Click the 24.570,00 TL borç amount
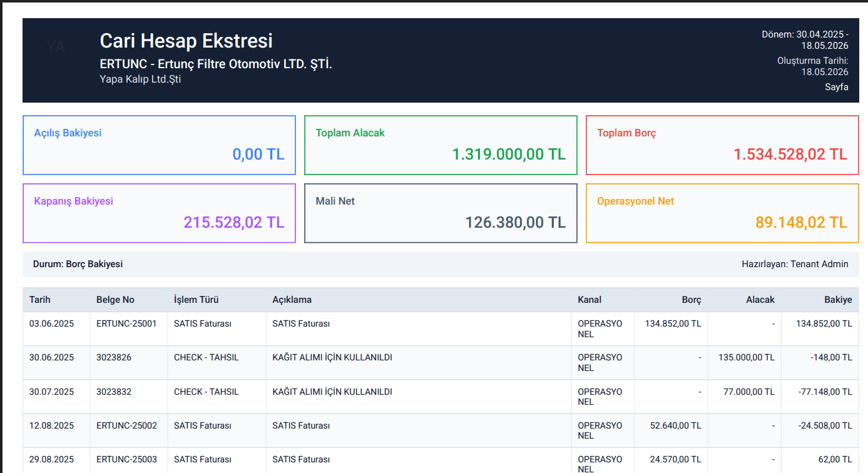The image size is (868, 473). [676, 459]
